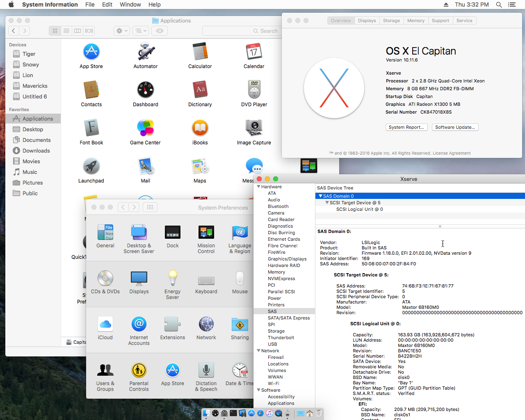Screen dimensions: 525x420
Task: Open Desktop & Screen Saver preferences
Action: point(139,232)
